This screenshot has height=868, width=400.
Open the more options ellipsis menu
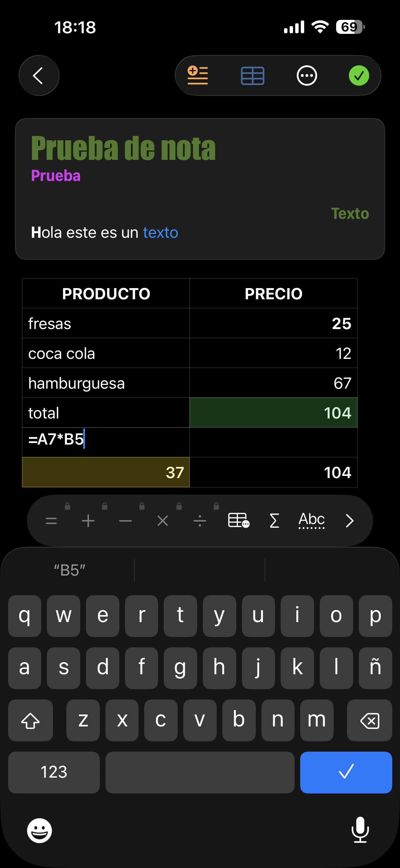(306, 75)
